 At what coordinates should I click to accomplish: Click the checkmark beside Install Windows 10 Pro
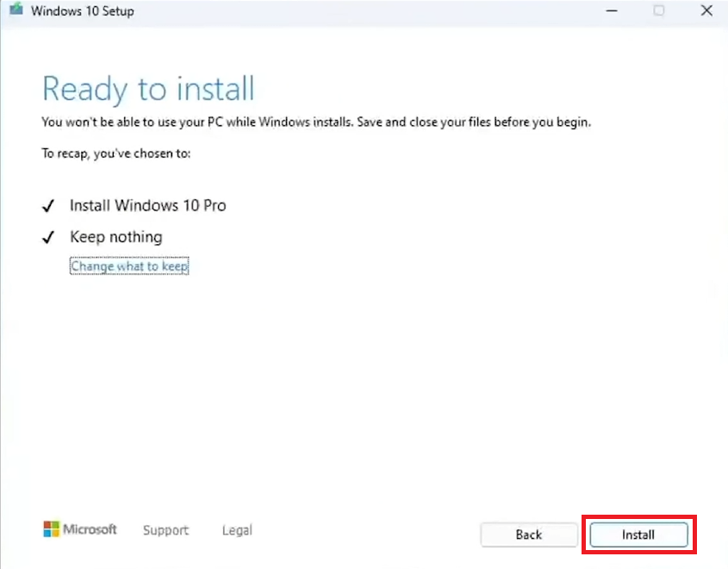(48, 206)
